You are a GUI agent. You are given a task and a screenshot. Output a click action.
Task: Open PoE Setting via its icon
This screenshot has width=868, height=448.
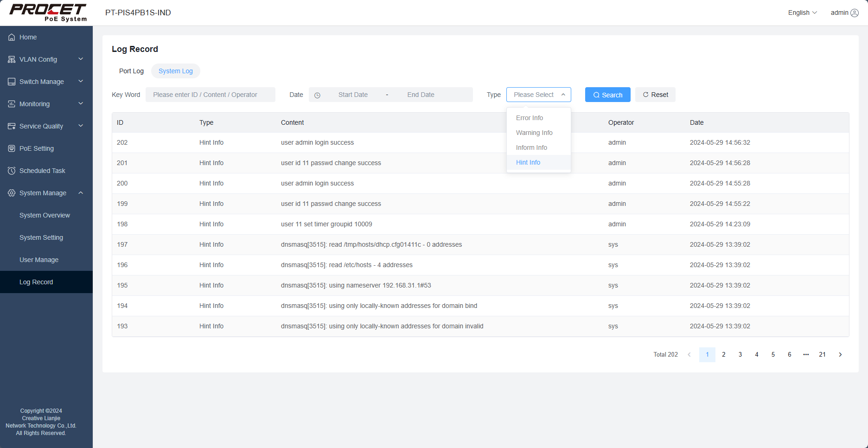click(12, 148)
